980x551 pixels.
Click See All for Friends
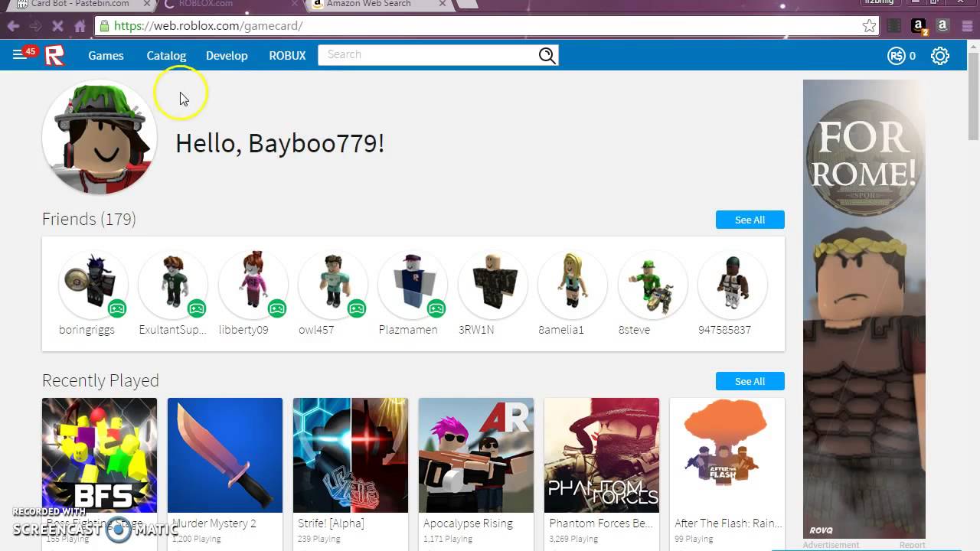point(750,220)
